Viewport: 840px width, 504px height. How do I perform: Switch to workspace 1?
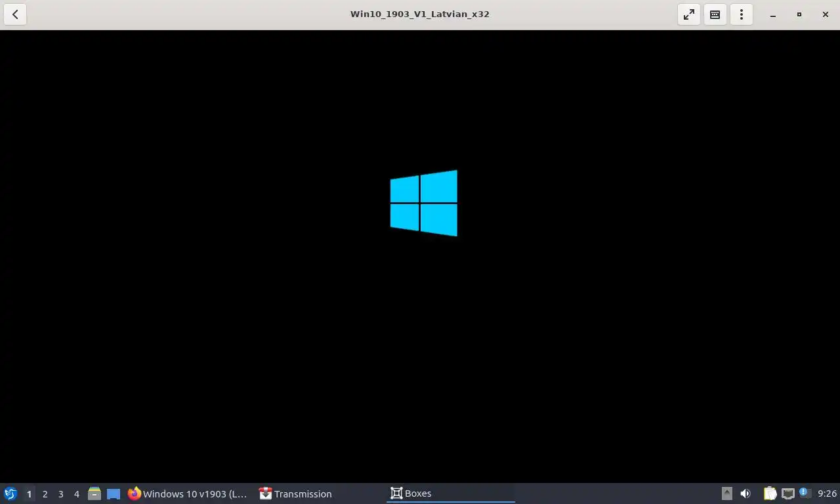pyautogui.click(x=29, y=493)
